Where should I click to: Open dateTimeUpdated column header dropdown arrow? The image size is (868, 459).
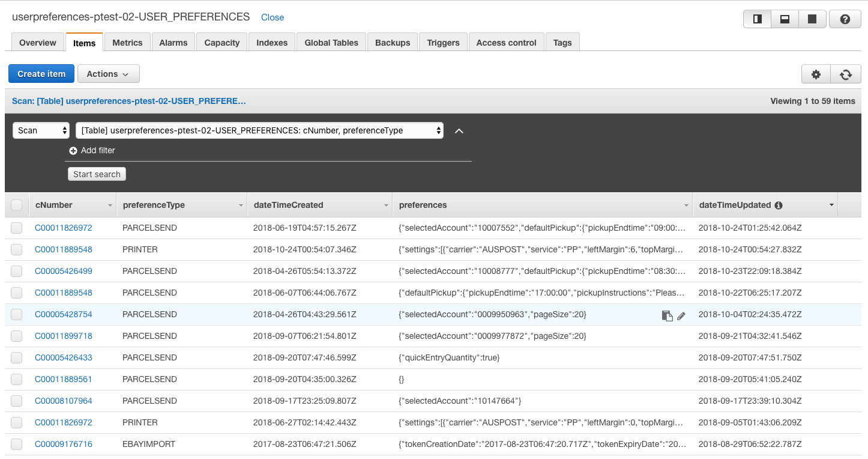click(831, 205)
